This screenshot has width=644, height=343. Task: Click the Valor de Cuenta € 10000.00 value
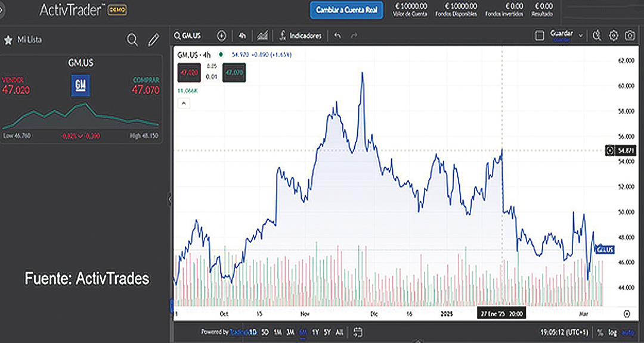tap(411, 6)
